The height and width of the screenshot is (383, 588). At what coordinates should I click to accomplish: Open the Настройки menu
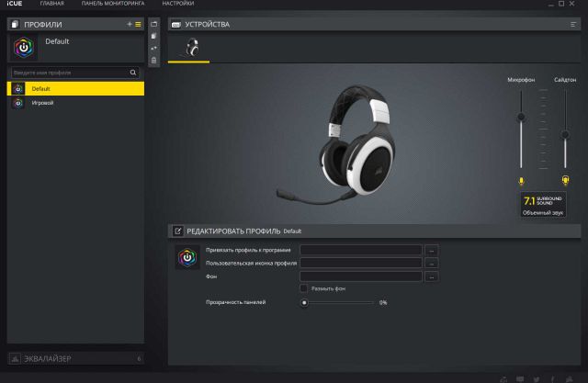pyautogui.click(x=177, y=5)
